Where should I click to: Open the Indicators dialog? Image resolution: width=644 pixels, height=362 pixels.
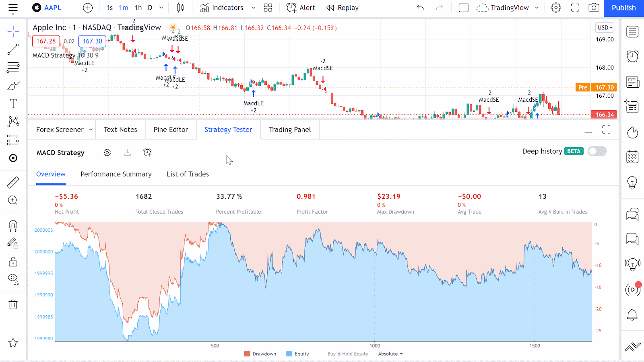click(x=221, y=8)
